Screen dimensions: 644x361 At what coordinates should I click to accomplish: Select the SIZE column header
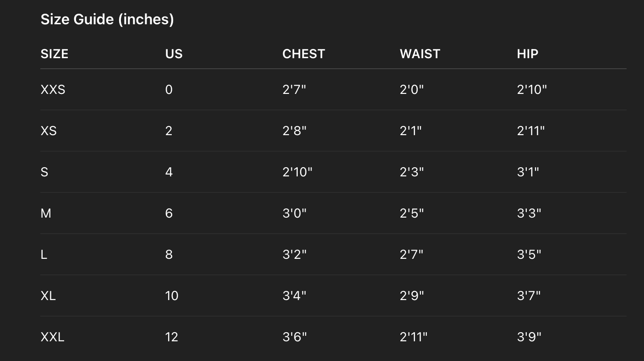pyautogui.click(x=55, y=54)
